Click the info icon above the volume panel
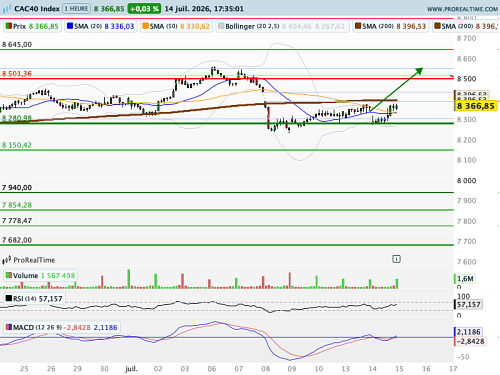Viewport: 500px width, 375px height. coord(396,259)
